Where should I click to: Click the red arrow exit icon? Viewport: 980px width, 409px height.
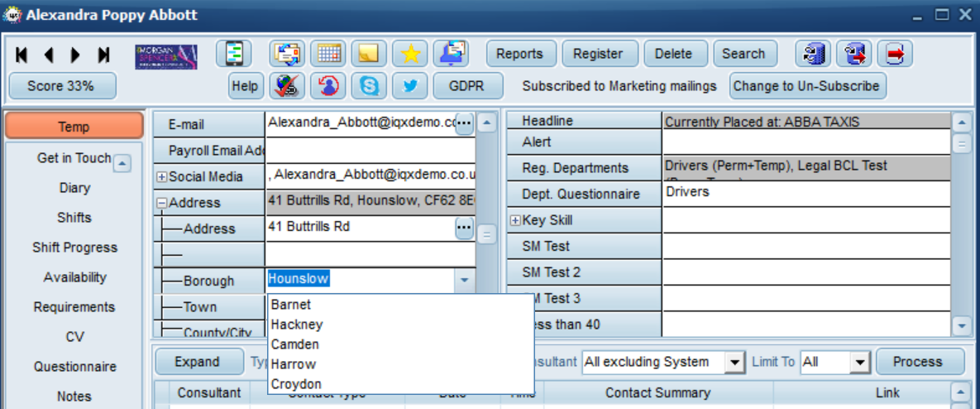pos(895,54)
